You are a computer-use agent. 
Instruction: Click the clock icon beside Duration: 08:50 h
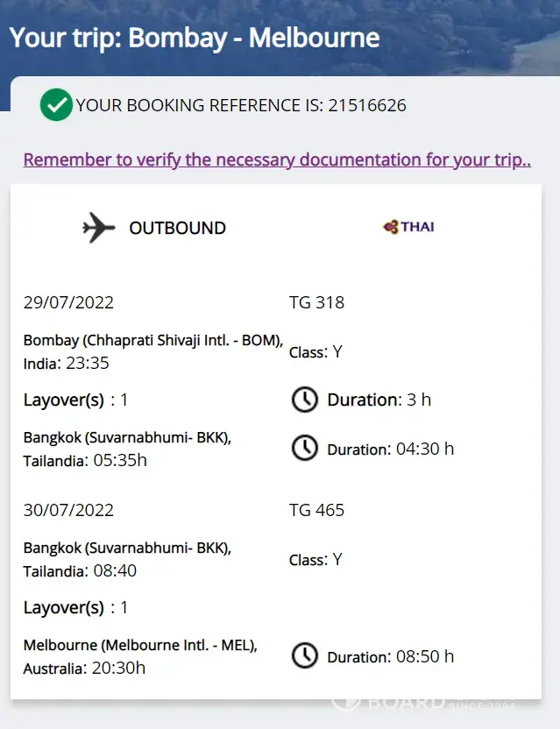(x=304, y=655)
